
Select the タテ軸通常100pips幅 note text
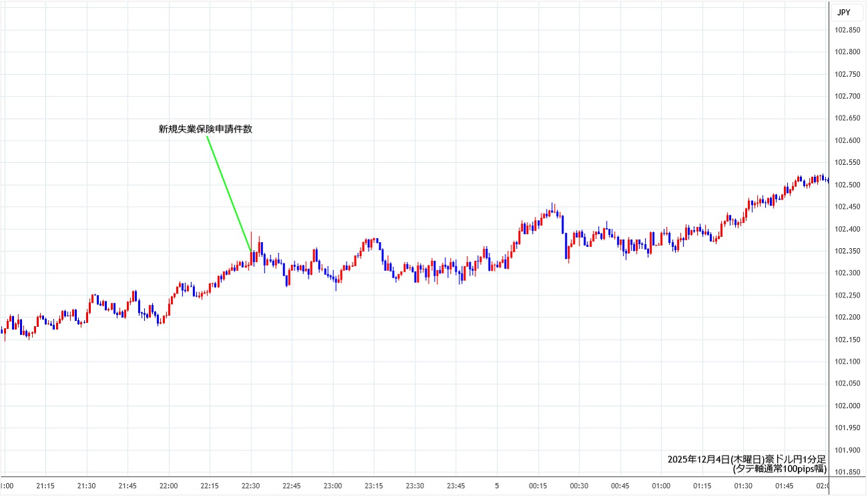click(779, 469)
